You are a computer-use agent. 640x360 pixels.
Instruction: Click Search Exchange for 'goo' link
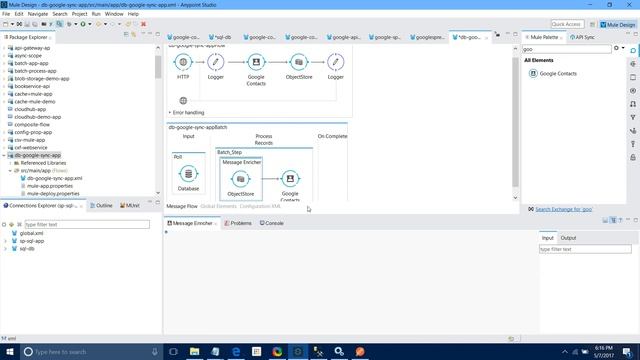click(x=564, y=209)
